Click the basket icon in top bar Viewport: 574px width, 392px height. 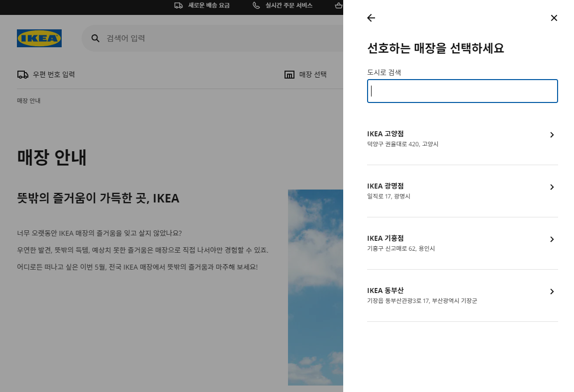pyautogui.click(x=339, y=5)
